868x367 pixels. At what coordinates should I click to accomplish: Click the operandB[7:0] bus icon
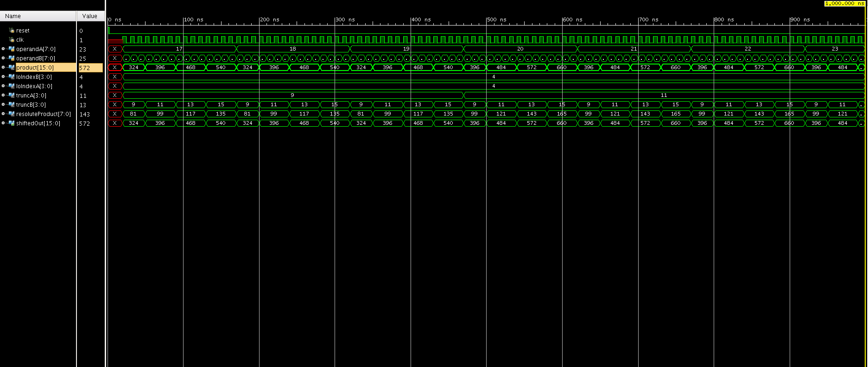pyautogui.click(x=12, y=58)
